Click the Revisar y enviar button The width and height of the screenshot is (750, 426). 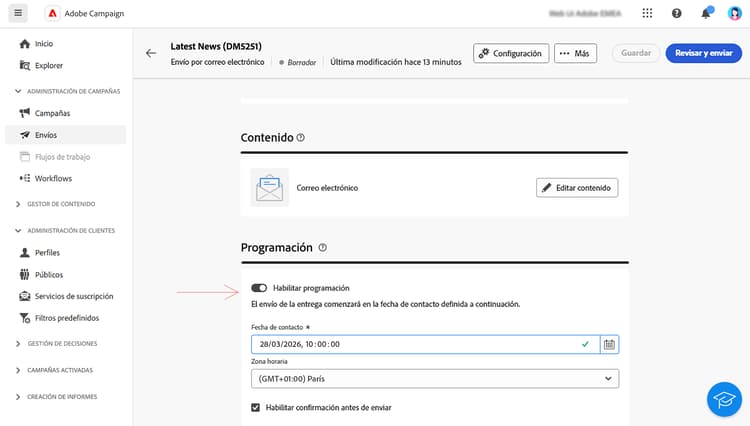(x=704, y=53)
